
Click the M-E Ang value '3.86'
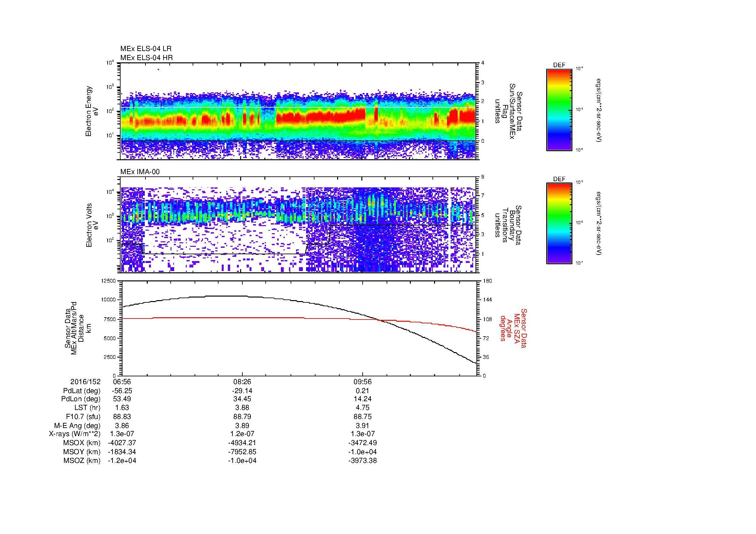[x=122, y=425]
